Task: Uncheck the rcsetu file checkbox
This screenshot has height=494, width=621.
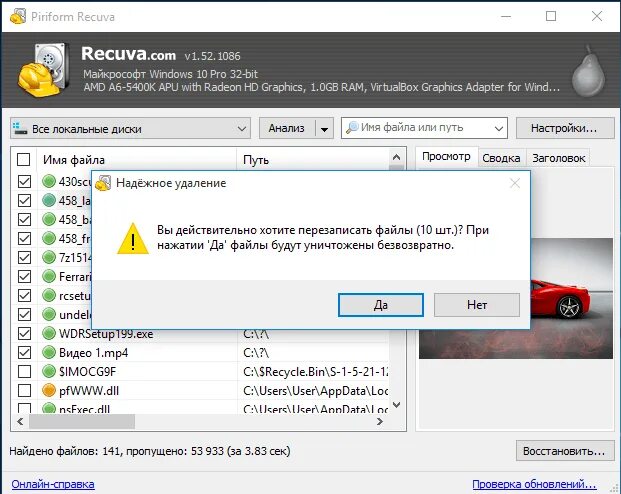Action: [x=24, y=296]
